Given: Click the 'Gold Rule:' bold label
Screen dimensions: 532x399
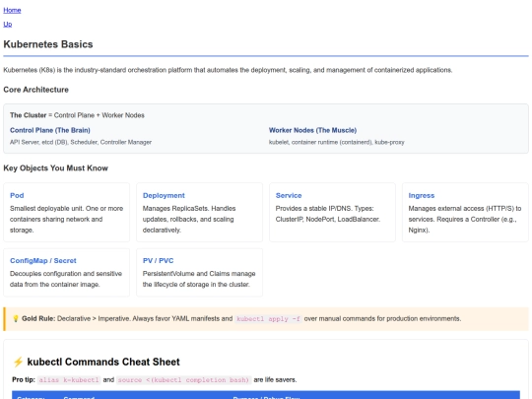Looking at the screenshot, I should point(38,318).
